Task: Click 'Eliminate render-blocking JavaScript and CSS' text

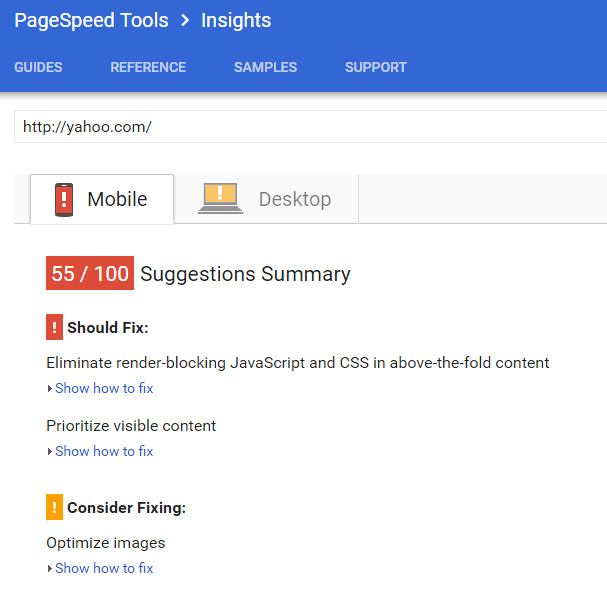Action: point(298,363)
